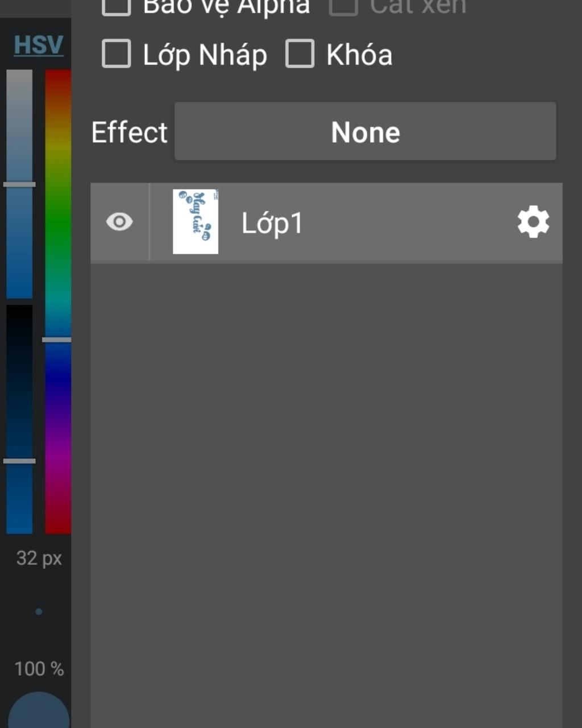Tick the greyed-out Cắt xén checkbox
Viewport: 582px width, 728px height.
[x=343, y=6]
